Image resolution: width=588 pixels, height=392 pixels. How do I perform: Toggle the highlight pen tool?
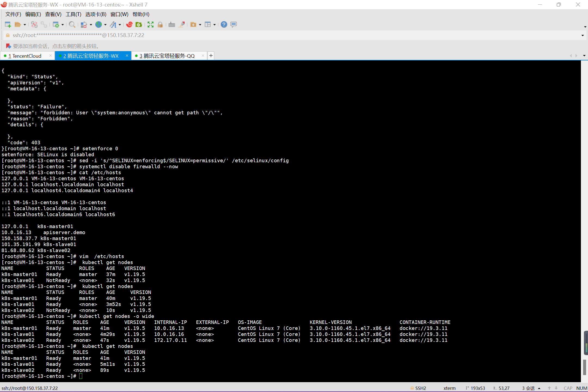coord(182,24)
